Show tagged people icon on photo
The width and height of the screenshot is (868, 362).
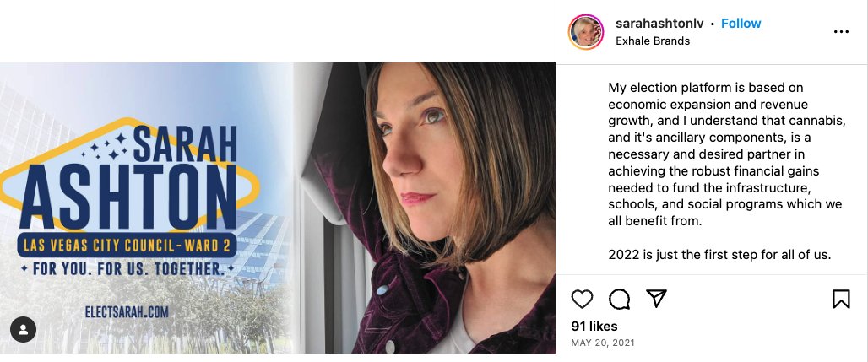click(23, 329)
